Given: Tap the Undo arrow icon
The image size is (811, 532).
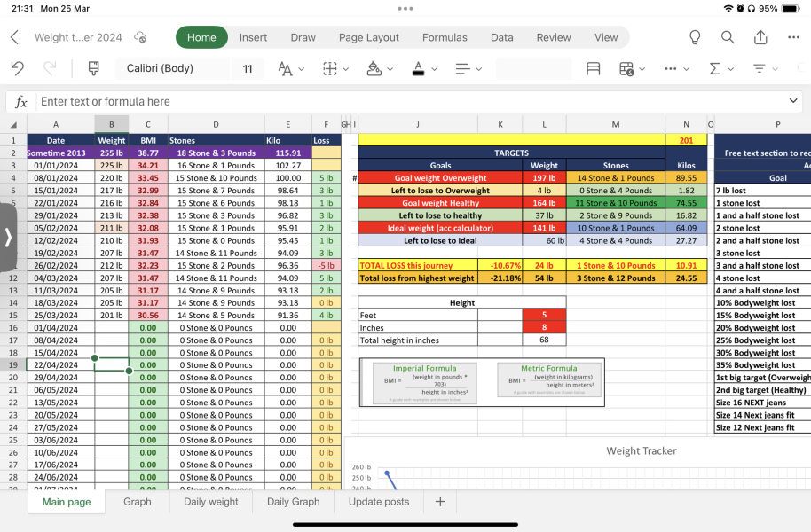Looking at the screenshot, I should click(18, 68).
